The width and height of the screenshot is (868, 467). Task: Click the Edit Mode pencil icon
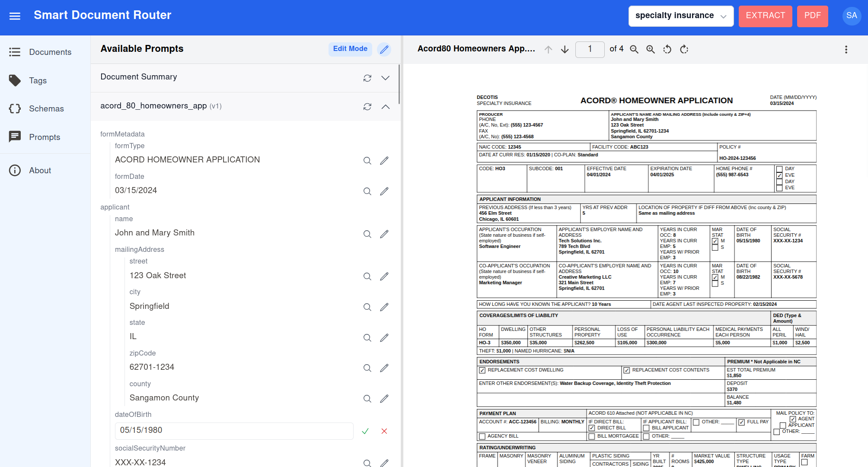point(384,49)
